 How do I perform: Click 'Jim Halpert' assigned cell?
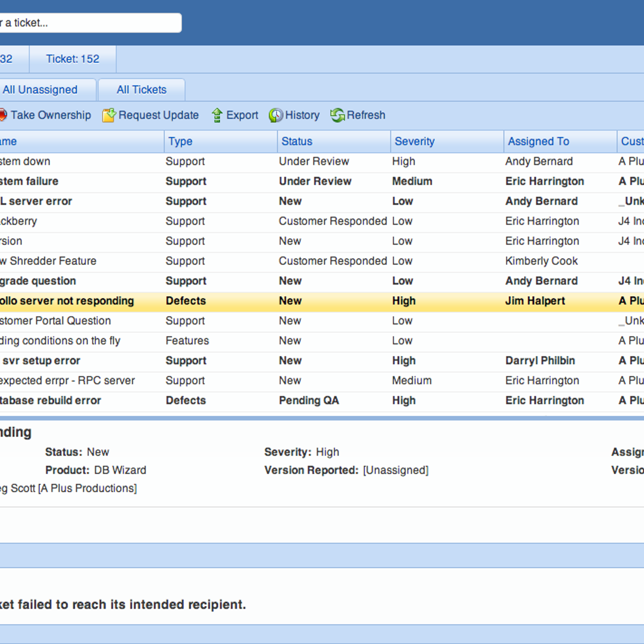click(535, 301)
